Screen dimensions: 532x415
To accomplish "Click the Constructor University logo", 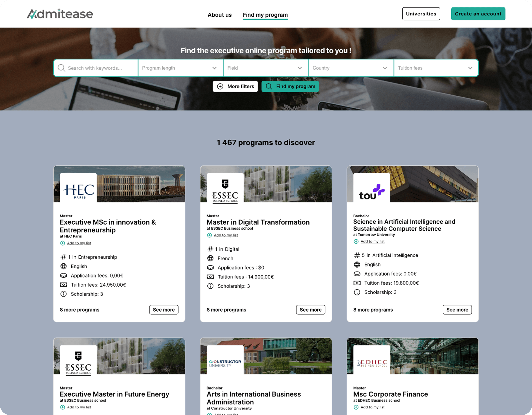I will tap(225, 360).
